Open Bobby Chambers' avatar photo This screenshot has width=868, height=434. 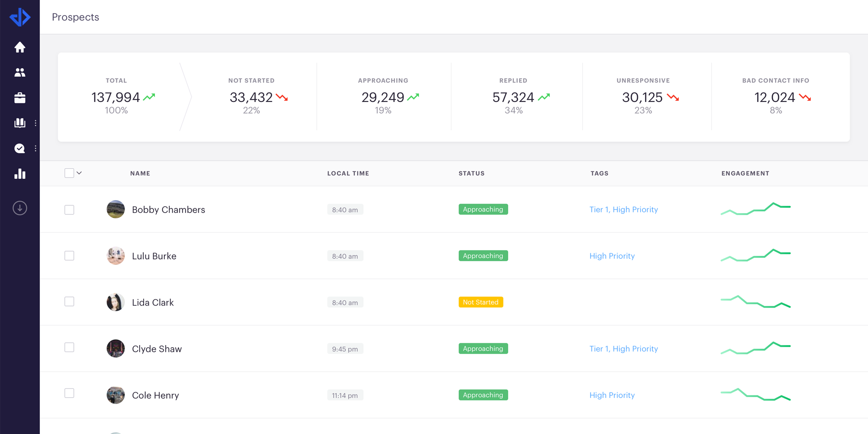115,209
